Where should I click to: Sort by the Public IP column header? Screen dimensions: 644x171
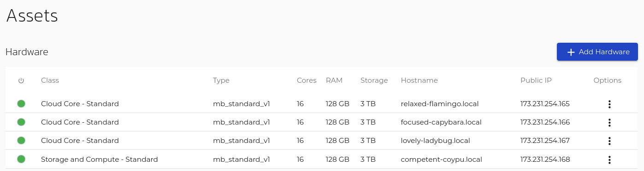click(536, 80)
